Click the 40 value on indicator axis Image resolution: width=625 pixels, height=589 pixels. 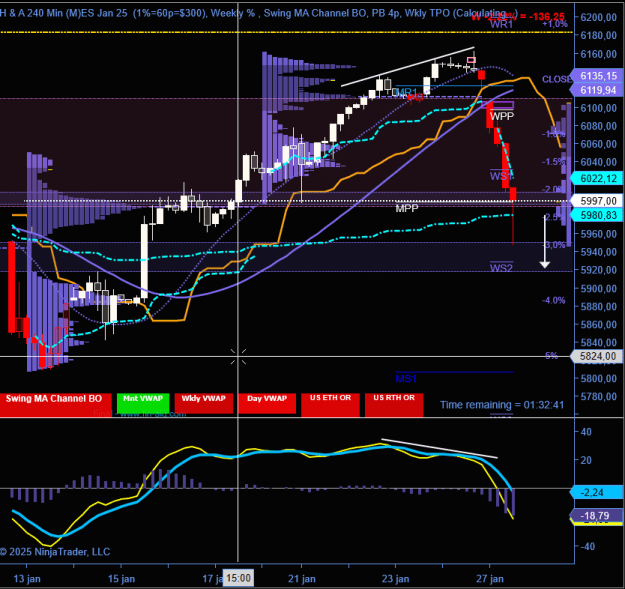tap(586, 432)
